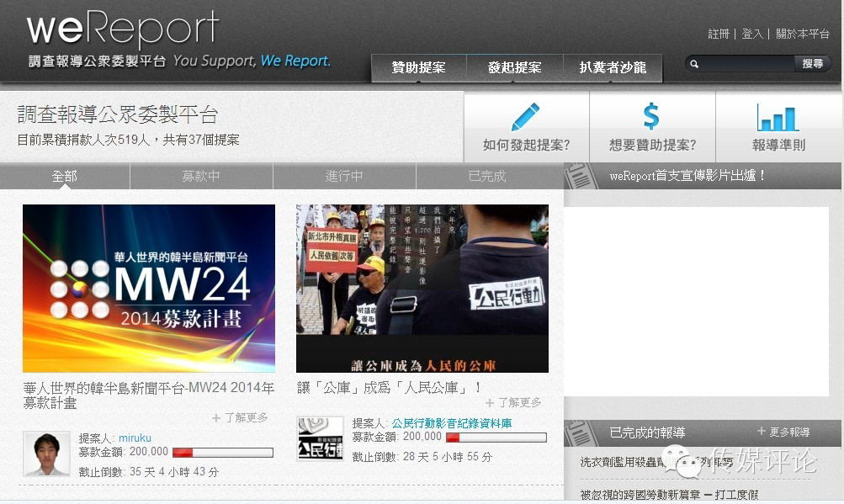Image resolution: width=844 pixels, height=504 pixels.
Task: Click heading 已完成的報導
Action: click(x=647, y=433)
